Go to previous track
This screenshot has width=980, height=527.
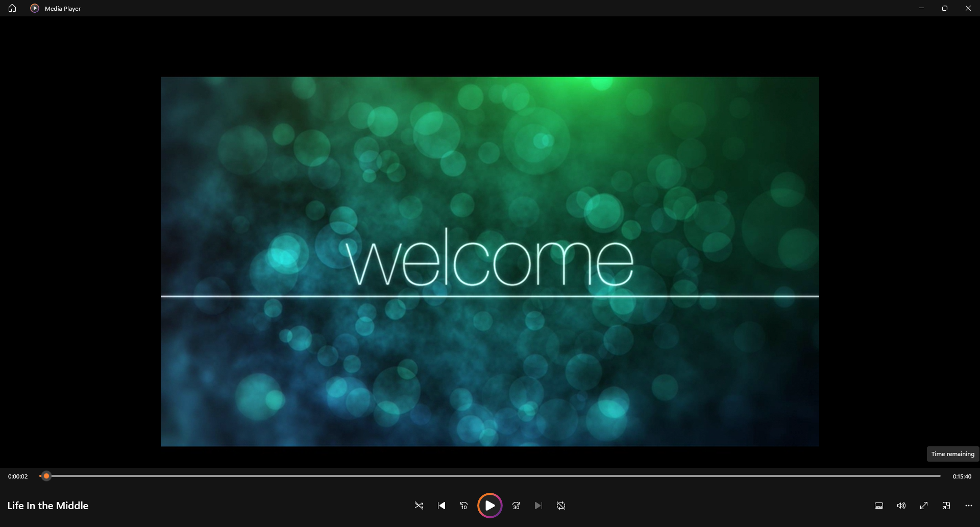[x=442, y=506]
